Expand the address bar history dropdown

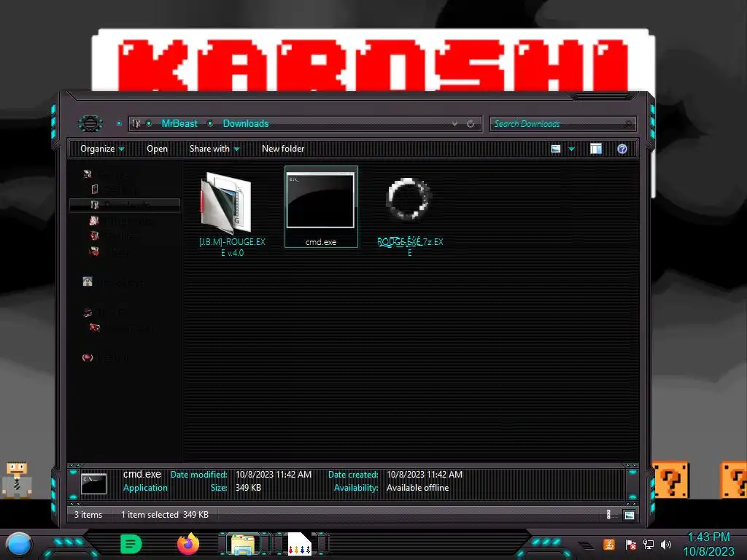454,124
